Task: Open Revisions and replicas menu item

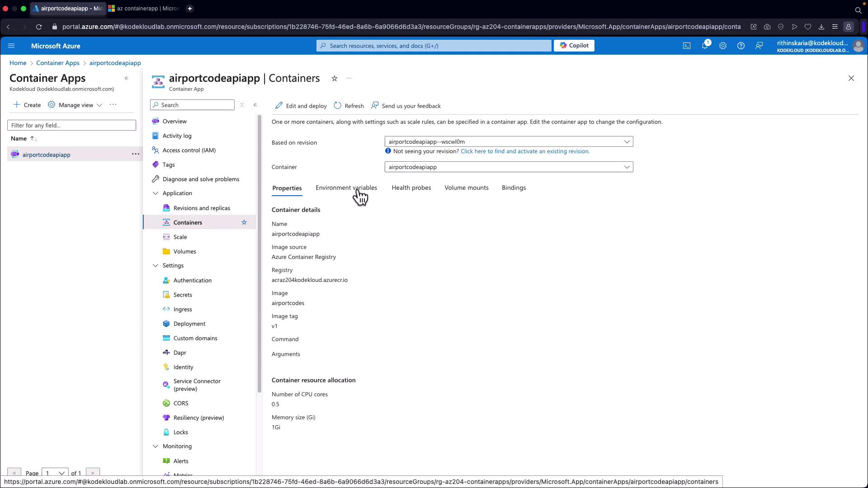Action: tap(202, 208)
